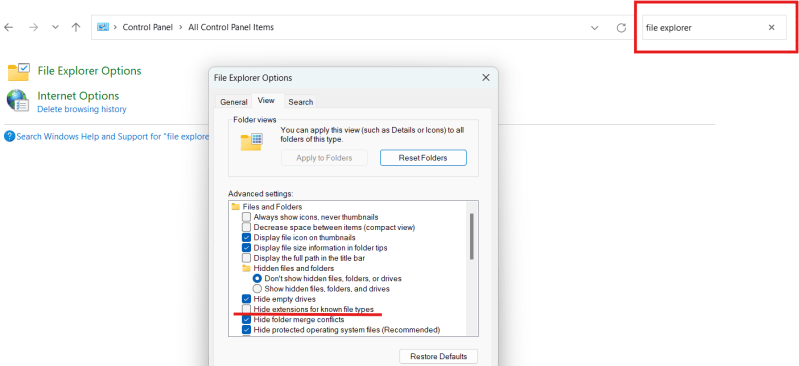This screenshot has height=366, width=799.
Task: Uncheck Hide folder merge conflicts
Action: coord(247,320)
